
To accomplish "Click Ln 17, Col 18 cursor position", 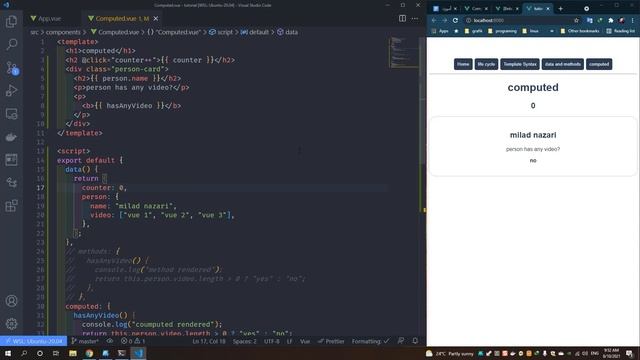I will [x=209, y=341].
